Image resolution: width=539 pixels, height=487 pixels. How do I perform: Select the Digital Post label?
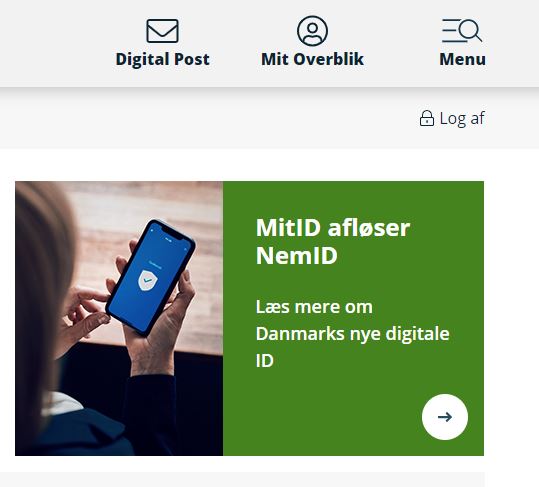click(x=162, y=59)
